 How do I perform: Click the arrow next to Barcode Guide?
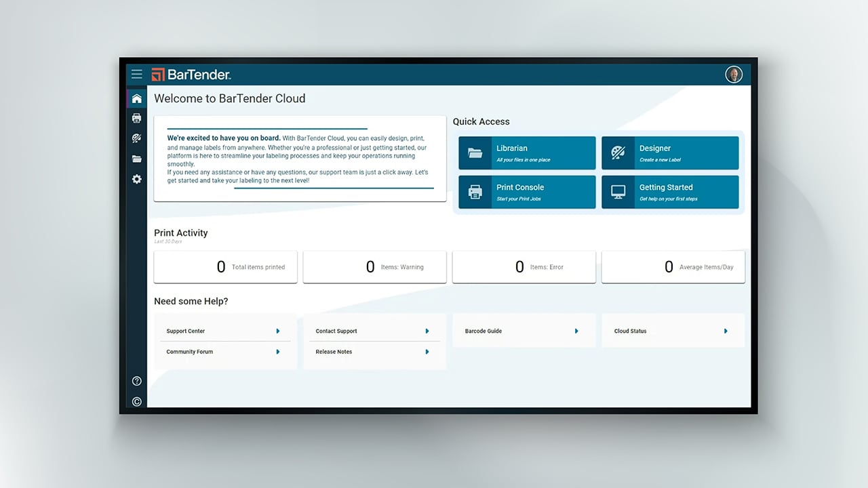pos(576,331)
